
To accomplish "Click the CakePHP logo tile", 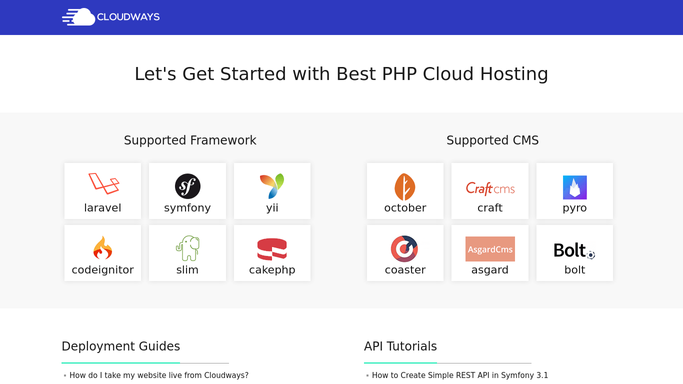I will coord(272,253).
